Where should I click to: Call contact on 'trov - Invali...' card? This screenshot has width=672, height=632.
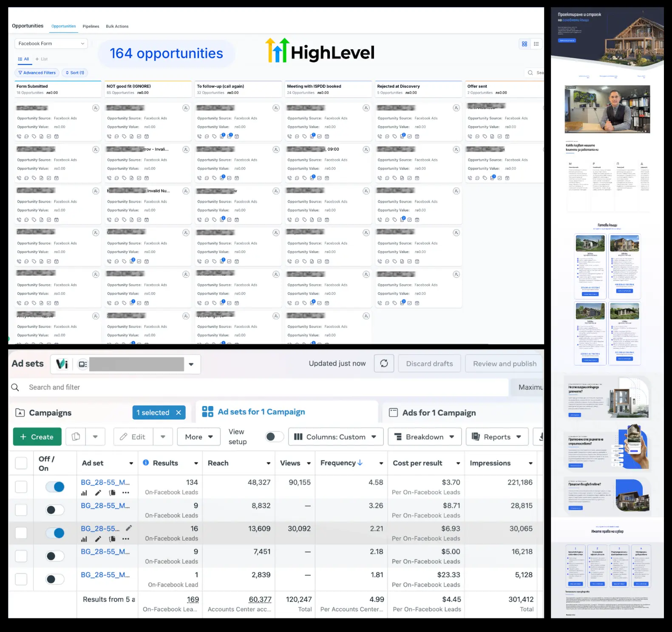[109, 178]
